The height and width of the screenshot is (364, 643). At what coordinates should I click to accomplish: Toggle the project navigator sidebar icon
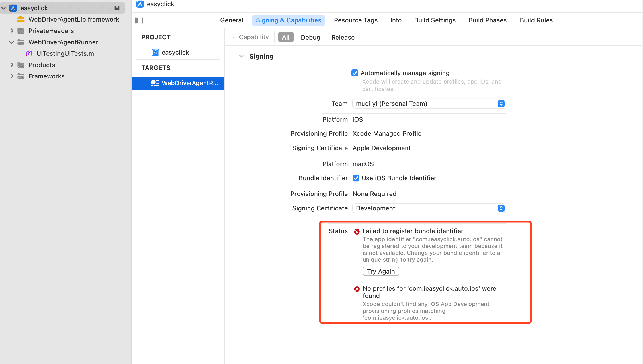139,20
